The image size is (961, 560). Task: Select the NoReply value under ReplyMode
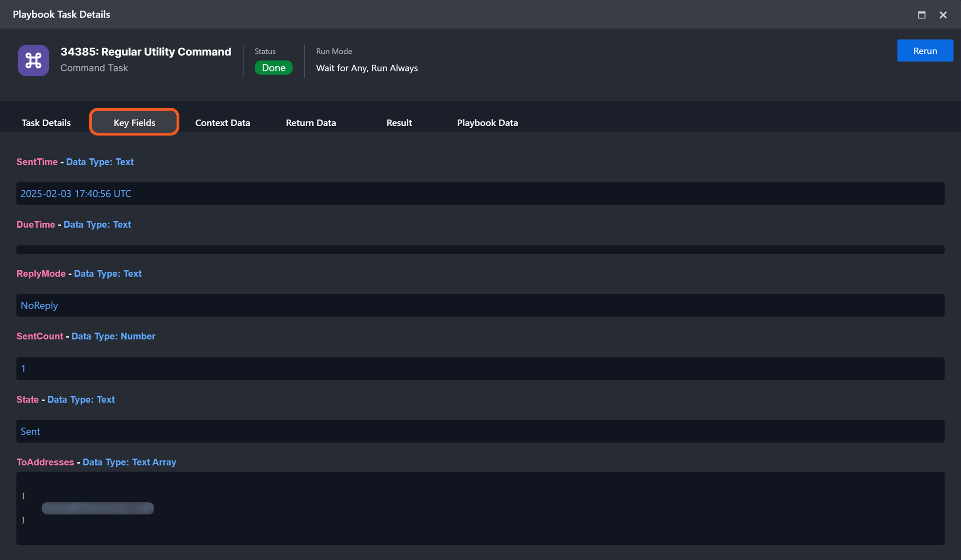pyautogui.click(x=39, y=305)
